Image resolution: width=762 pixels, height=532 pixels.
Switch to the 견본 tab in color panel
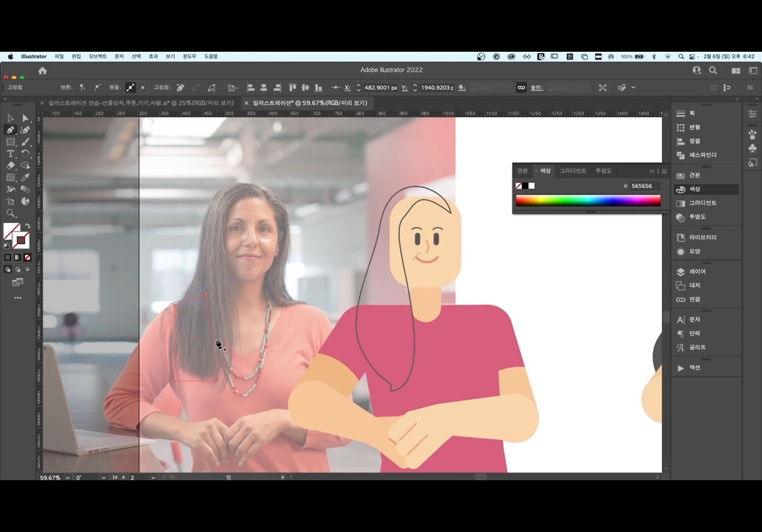522,171
